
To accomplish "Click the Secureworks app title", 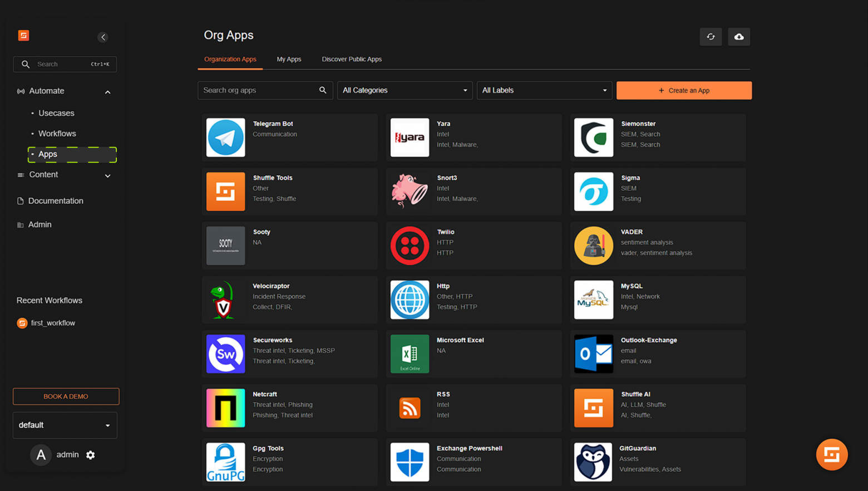I will (273, 340).
